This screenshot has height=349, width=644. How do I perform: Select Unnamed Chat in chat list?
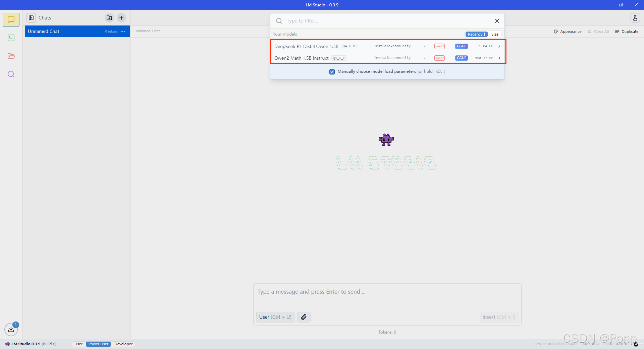click(77, 32)
